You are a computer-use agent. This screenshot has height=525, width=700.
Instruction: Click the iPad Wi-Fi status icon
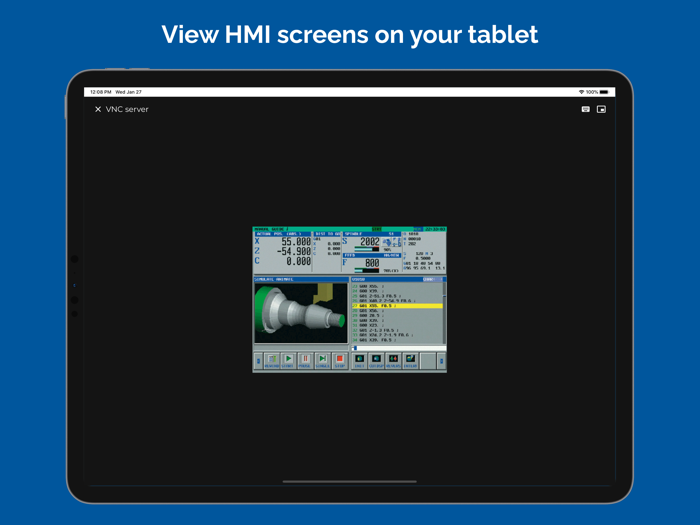point(581,92)
